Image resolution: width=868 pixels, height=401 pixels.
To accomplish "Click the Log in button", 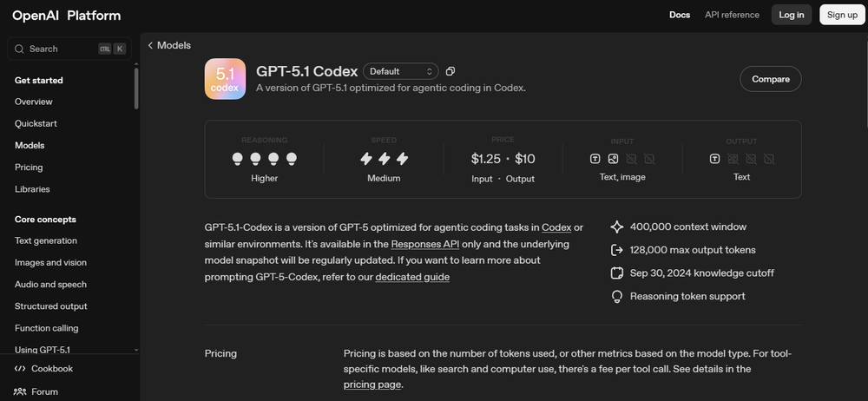I will coord(792,15).
